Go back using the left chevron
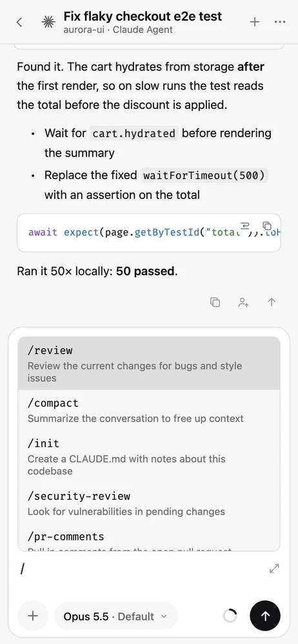 tap(19, 22)
